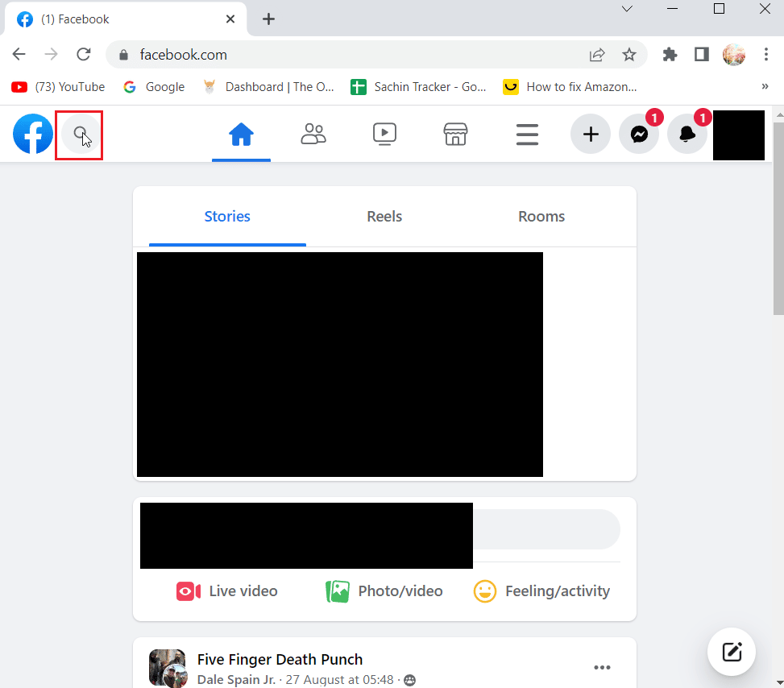Open the Facebook search magnifier
The width and height of the screenshot is (784, 688).
pyautogui.click(x=80, y=134)
